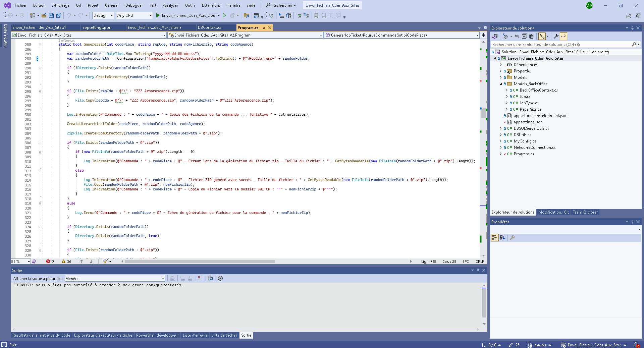Toggle a bookmark on the current line
Image resolution: width=644 pixels, height=348 pixels.
pyautogui.click(x=316, y=15)
